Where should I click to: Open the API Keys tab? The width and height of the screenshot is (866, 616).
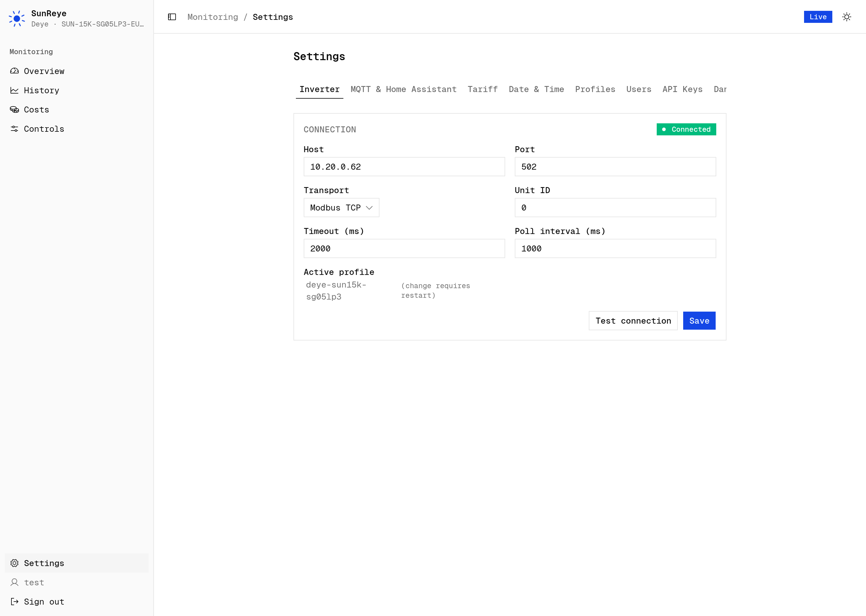pyautogui.click(x=682, y=90)
